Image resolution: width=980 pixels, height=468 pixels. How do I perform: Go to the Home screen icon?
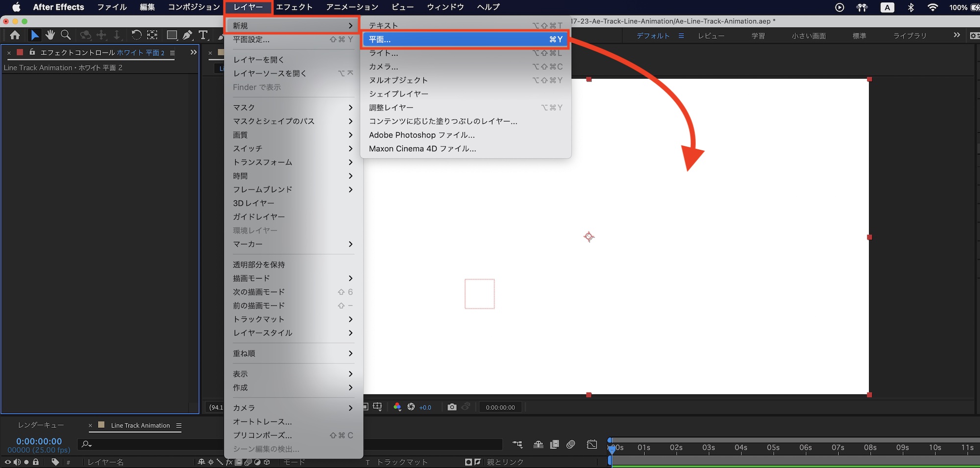tap(15, 35)
